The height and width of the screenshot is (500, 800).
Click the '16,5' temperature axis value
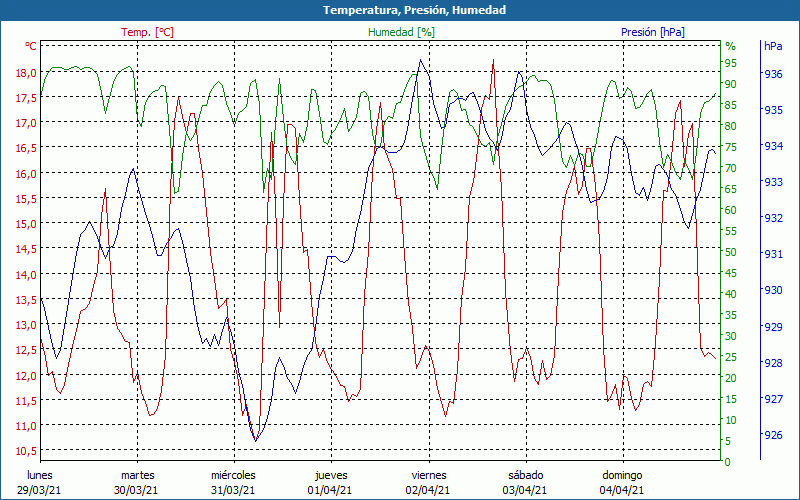click(27, 148)
